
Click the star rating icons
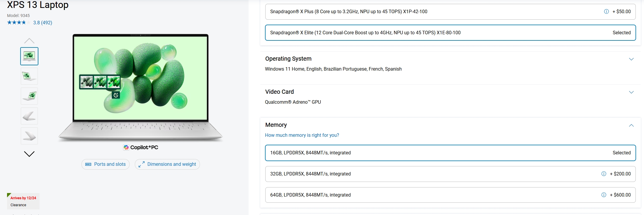17,23
